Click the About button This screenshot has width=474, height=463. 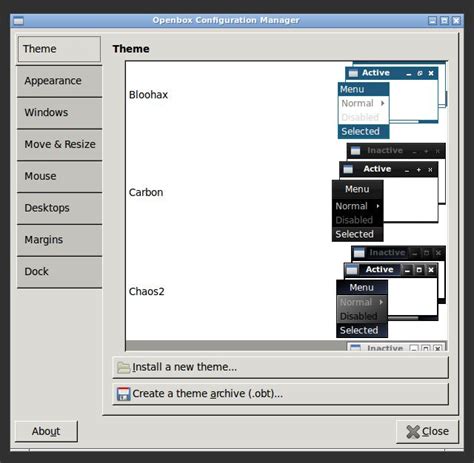pyautogui.click(x=46, y=431)
